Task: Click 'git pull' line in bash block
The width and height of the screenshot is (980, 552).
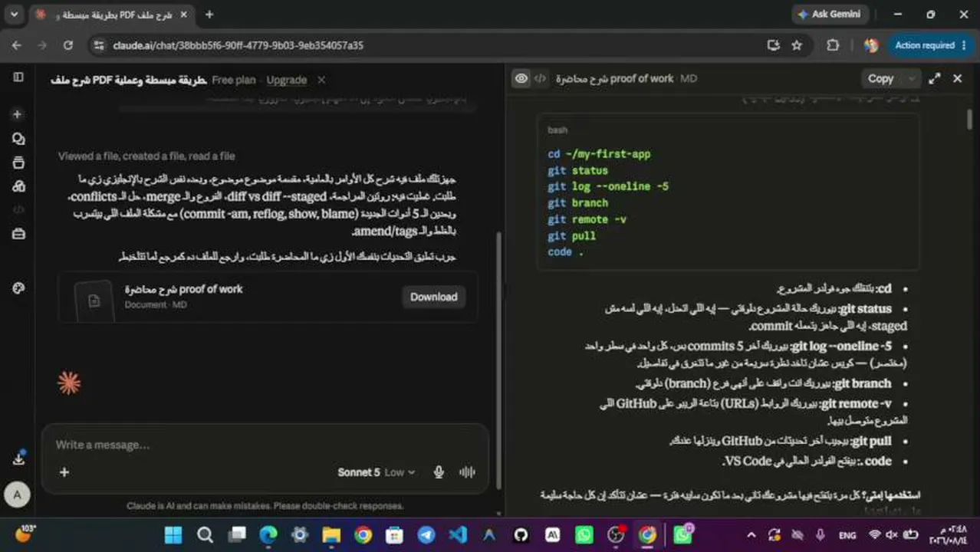Action: (571, 235)
